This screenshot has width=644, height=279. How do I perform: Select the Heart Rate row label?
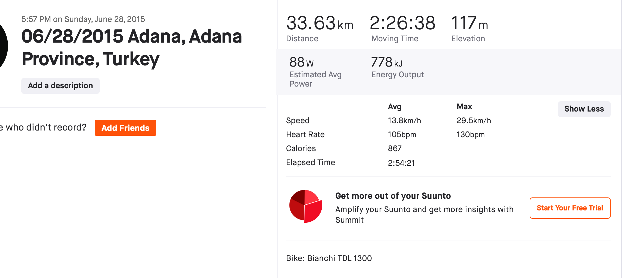[x=305, y=135]
